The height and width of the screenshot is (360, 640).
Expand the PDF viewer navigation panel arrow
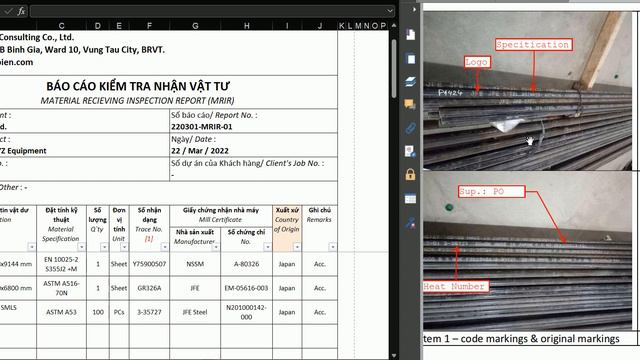414,9
